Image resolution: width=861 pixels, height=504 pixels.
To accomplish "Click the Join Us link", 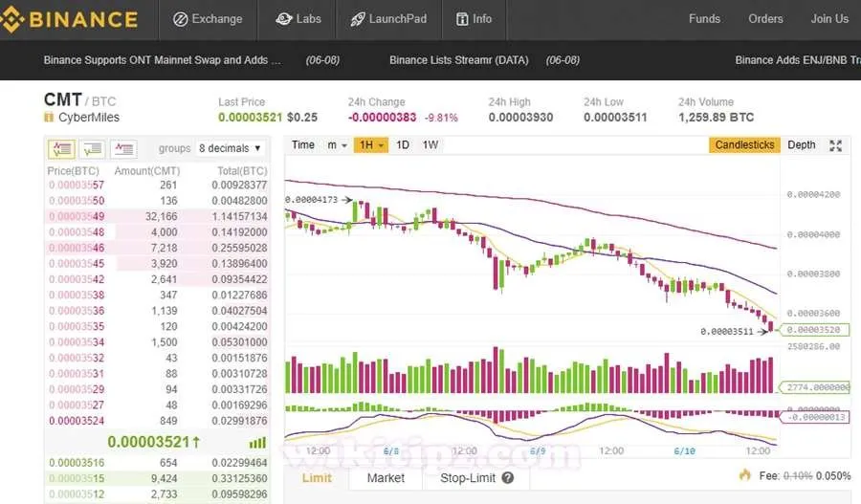I will coord(829,19).
